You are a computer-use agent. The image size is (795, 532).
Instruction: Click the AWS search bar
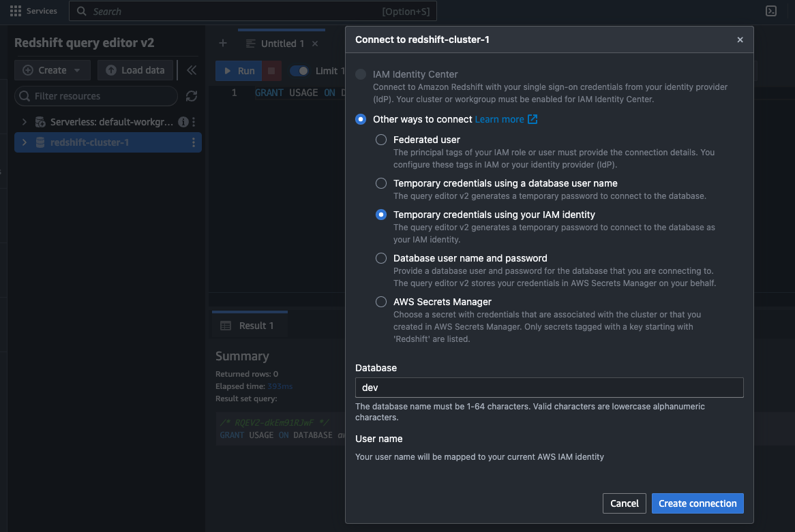coord(252,11)
